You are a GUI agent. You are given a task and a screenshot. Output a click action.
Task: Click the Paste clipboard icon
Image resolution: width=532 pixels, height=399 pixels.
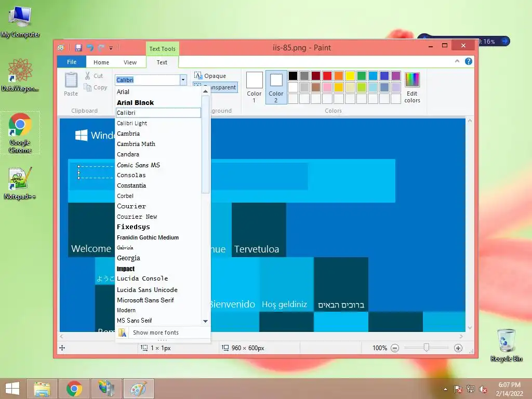pyautogui.click(x=71, y=81)
